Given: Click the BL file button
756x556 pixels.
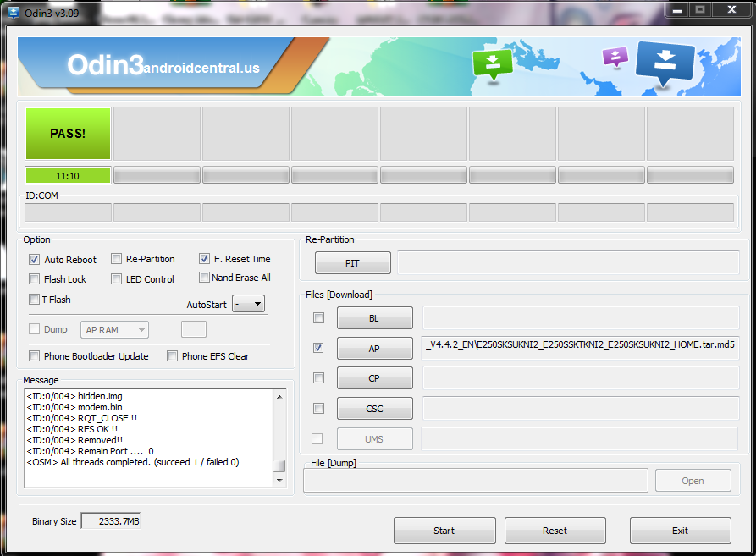Looking at the screenshot, I should coord(375,318).
